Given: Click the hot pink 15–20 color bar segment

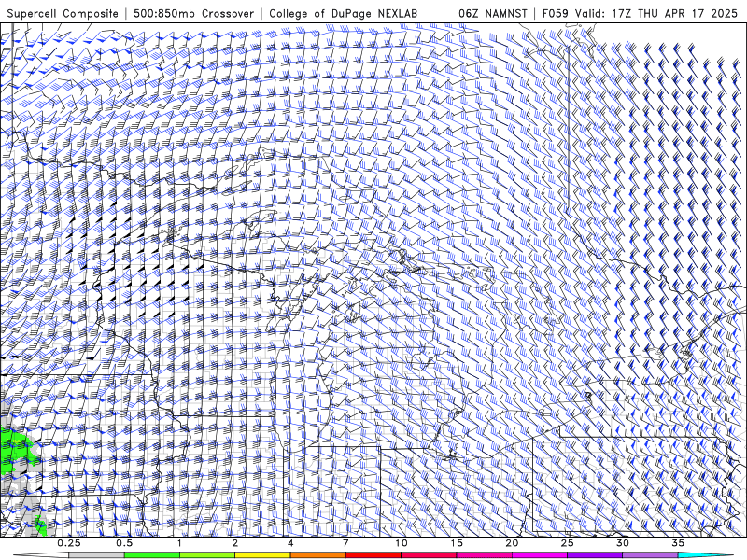Looking at the screenshot, I should pyautogui.click(x=484, y=555).
